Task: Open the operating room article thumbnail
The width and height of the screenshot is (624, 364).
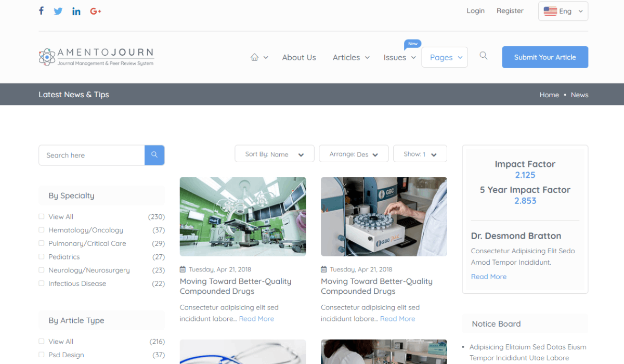Action: coord(243,216)
